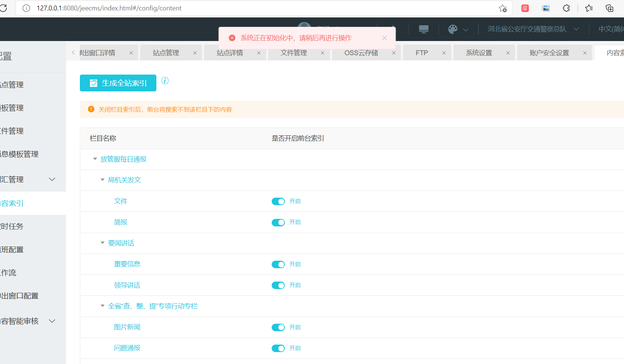624x364 pixels.
Task: Open the red browser extension icon
Action: pos(525,8)
